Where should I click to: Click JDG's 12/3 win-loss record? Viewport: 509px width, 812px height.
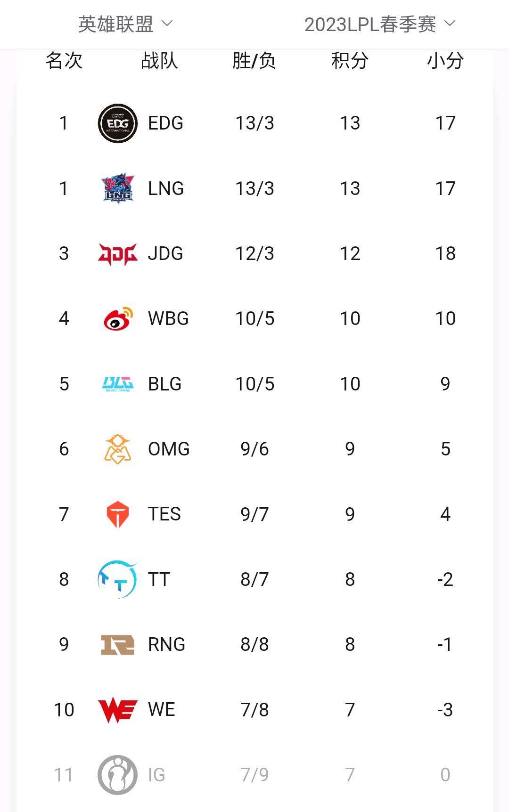click(254, 254)
